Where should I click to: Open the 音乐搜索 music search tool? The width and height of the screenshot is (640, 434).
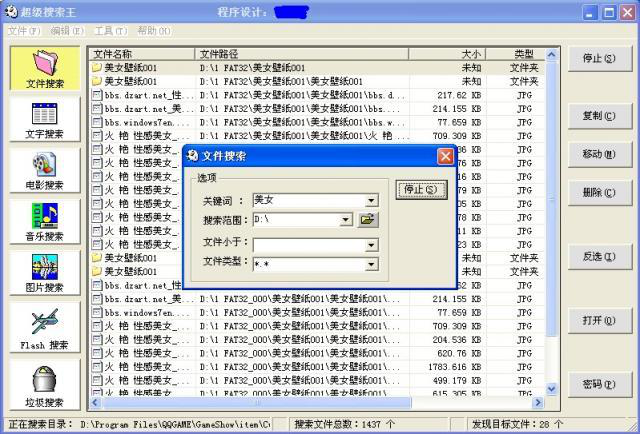(45, 222)
